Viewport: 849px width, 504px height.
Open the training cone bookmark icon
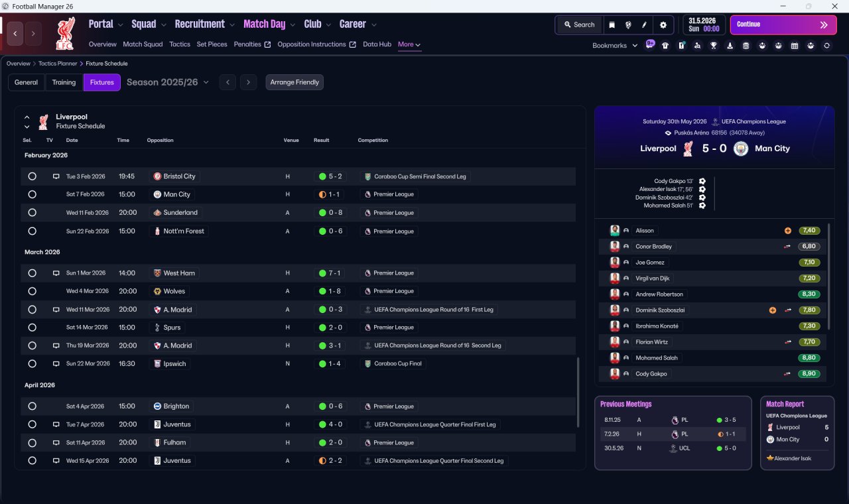point(730,46)
